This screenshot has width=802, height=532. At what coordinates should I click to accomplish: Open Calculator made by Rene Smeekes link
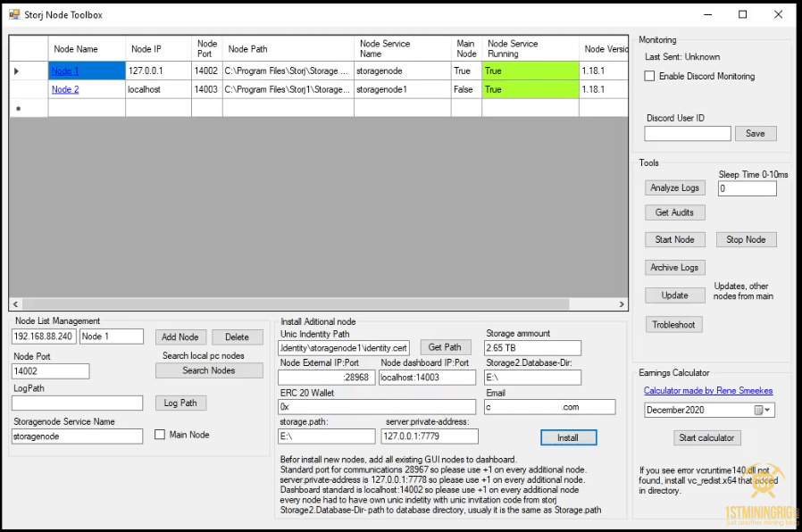(708, 390)
